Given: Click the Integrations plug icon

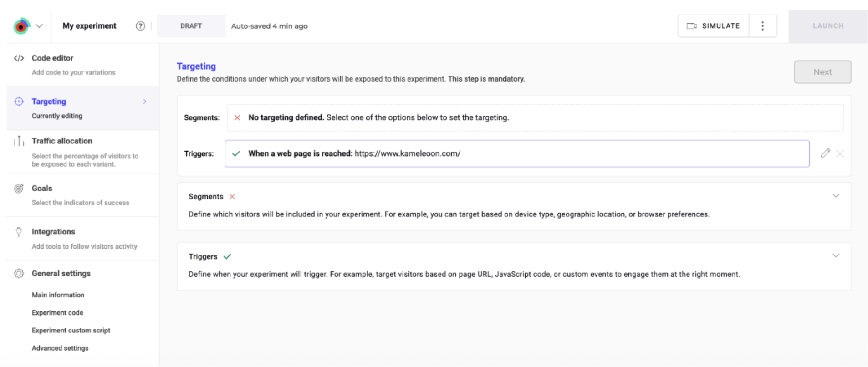Looking at the screenshot, I should [19, 232].
